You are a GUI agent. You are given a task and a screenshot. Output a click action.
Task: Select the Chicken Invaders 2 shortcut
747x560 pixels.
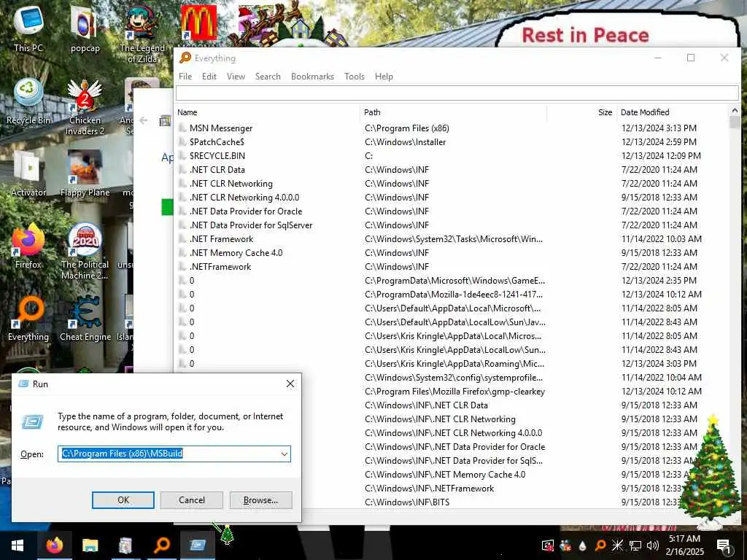(x=85, y=107)
